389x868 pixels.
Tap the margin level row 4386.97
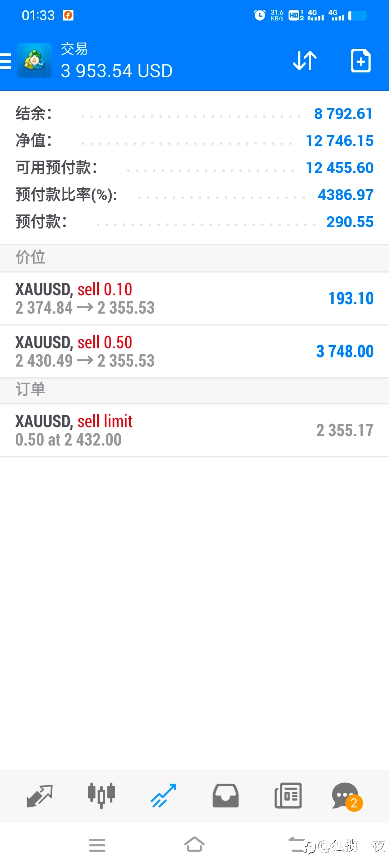click(194, 195)
